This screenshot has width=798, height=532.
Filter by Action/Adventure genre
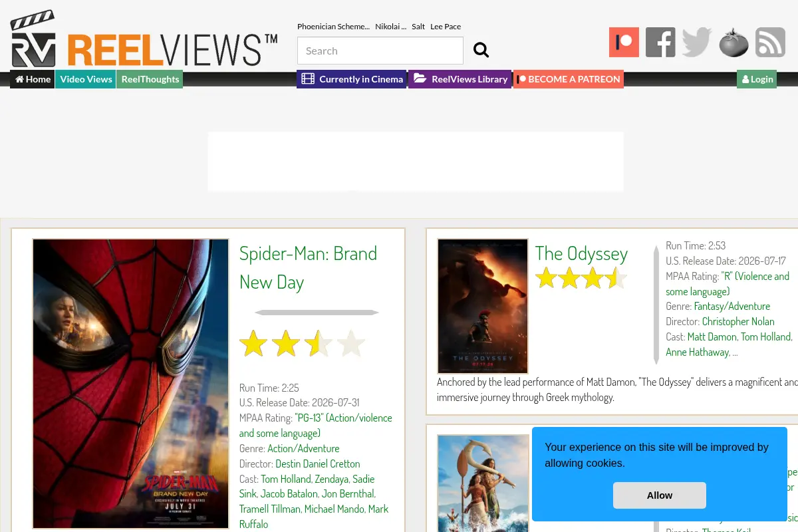click(x=303, y=448)
